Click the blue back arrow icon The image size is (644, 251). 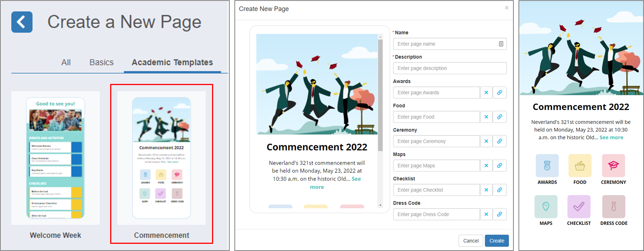click(x=22, y=22)
